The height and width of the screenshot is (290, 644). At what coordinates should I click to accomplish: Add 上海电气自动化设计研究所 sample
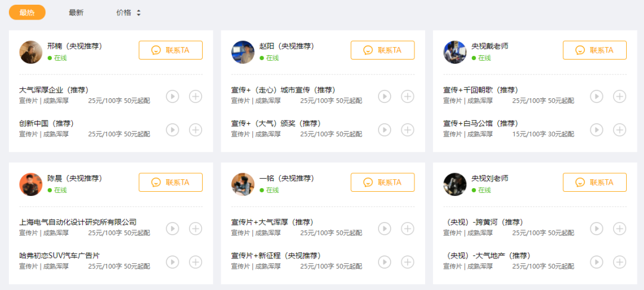[196, 228]
